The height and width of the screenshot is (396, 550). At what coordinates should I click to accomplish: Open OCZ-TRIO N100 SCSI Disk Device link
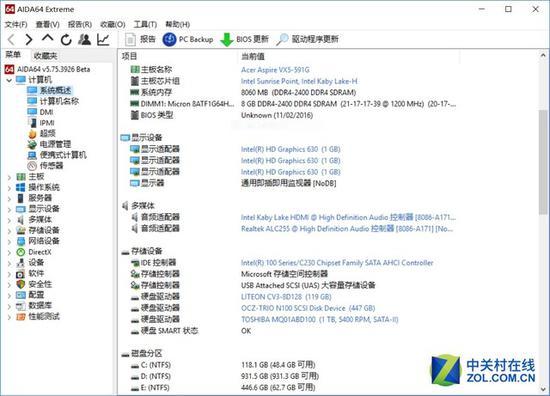pos(308,308)
